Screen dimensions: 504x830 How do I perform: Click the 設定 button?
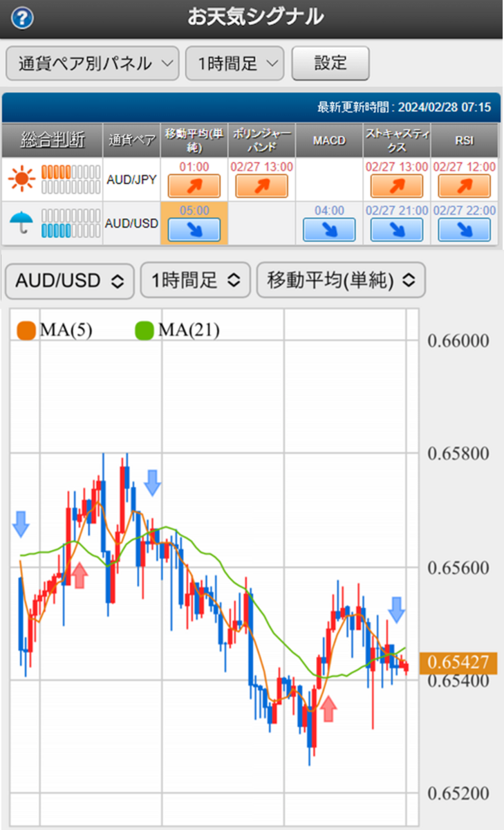pos(330,64)
